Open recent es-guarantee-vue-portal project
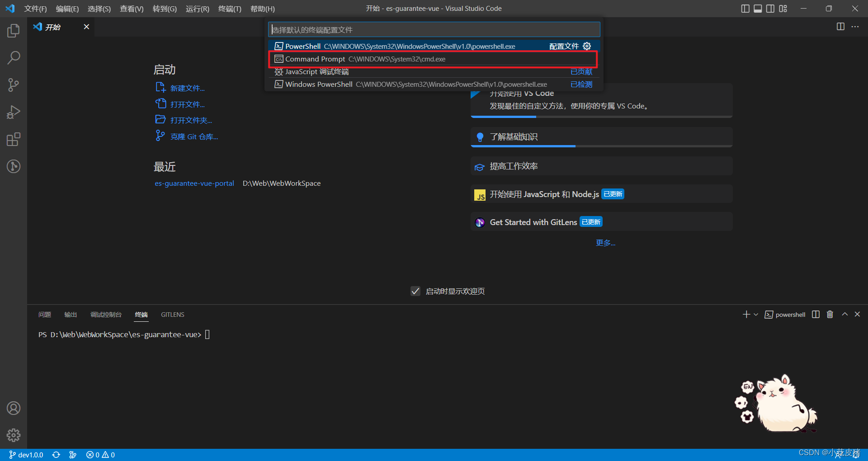The height and width of the screenshot is (461, 868). pyautogui.click(x=194, y=183)
